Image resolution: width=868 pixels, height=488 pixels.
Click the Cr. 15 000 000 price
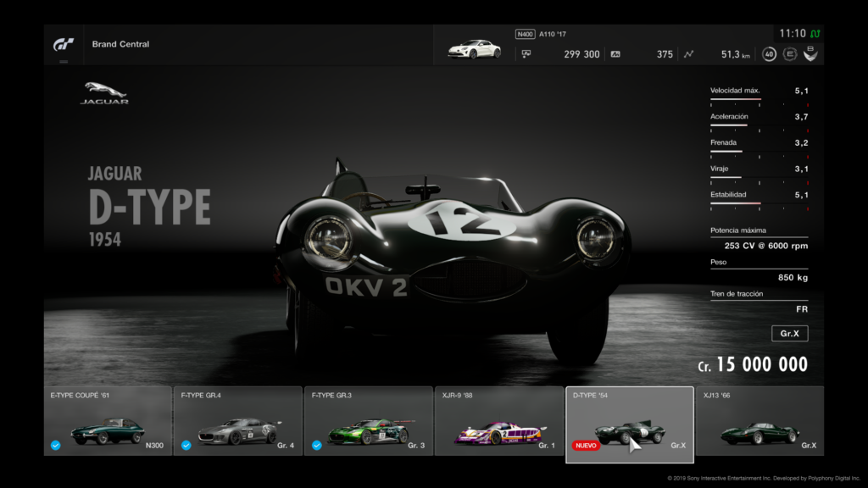click(x=753, y=364)
